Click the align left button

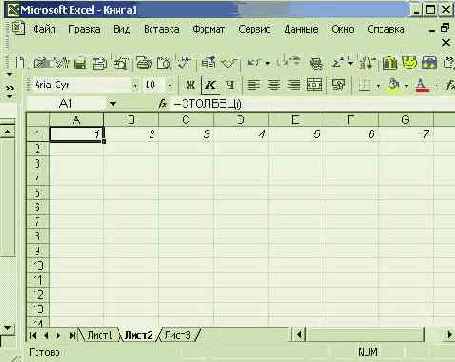(x=253, y=85)
